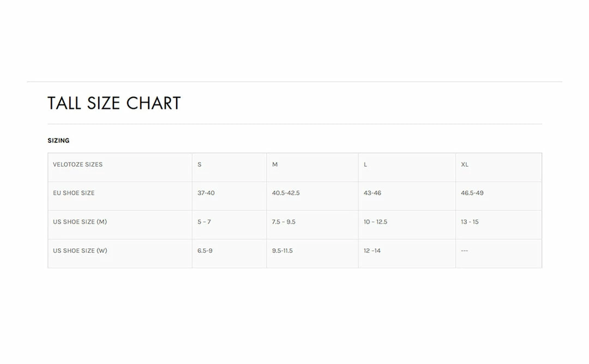Click the 7.5 - 9.5 men's size cell
589x364 pixels.
click(x=284, y=222)
